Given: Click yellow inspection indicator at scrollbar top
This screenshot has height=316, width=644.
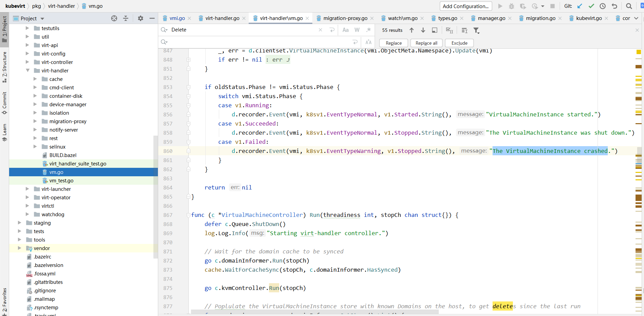Looking at the screenshot, I should click(639, 52).
